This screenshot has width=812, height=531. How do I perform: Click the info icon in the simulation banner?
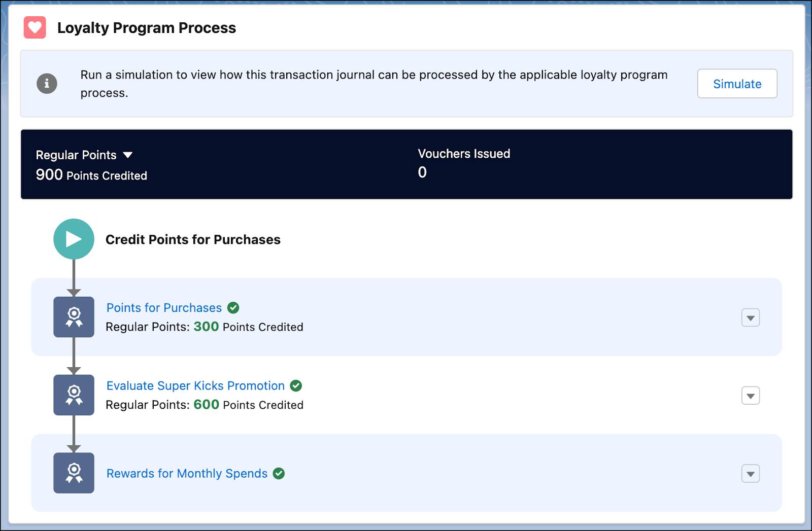46,83
